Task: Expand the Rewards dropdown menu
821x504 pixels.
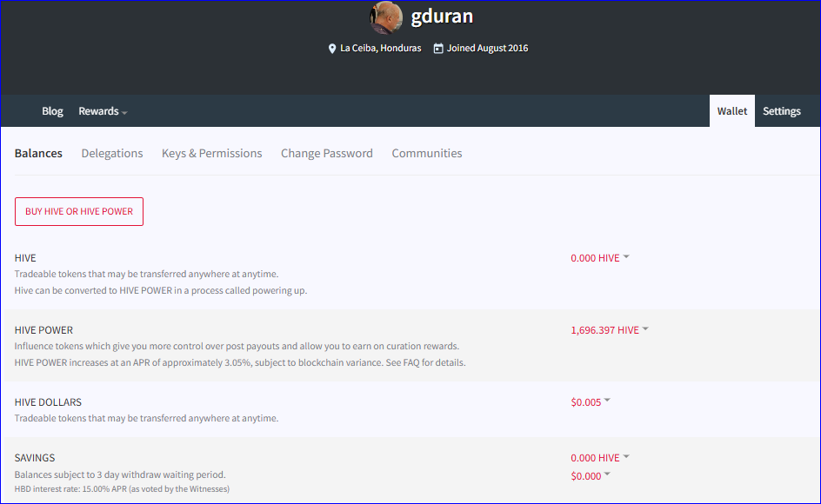Action: point(103,111)
